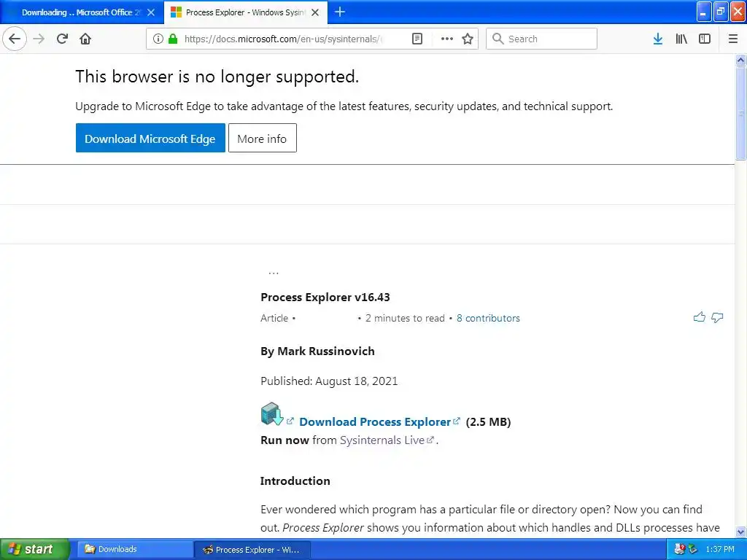
Task: Close the Downloading Microsoft Office tab
Action: (x=151, y=12)
